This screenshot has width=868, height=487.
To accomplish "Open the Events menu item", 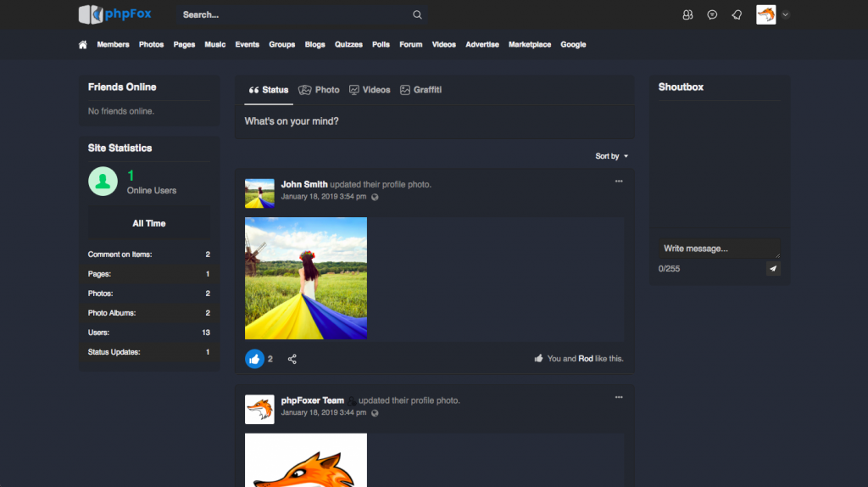I will 247,44.
